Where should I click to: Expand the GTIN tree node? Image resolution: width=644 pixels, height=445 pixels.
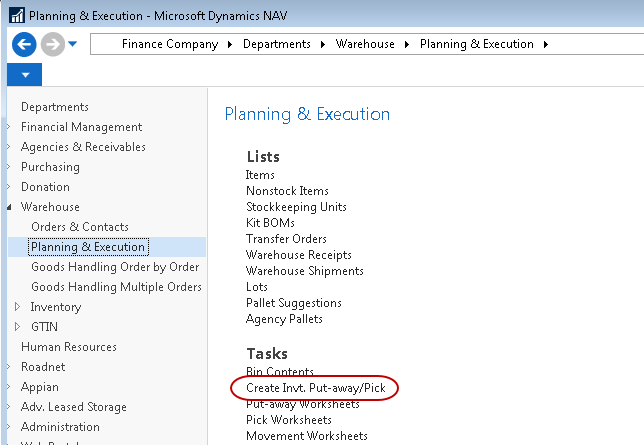click(17, 327)
